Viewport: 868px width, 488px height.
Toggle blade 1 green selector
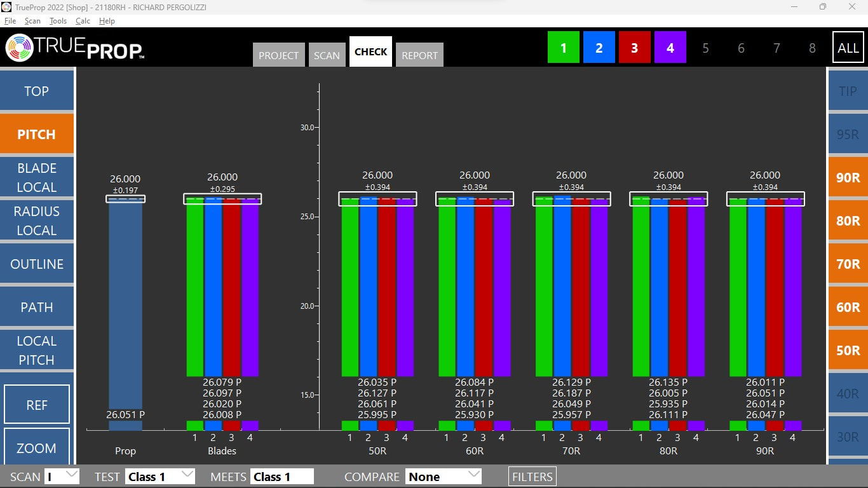coord(563,48)
